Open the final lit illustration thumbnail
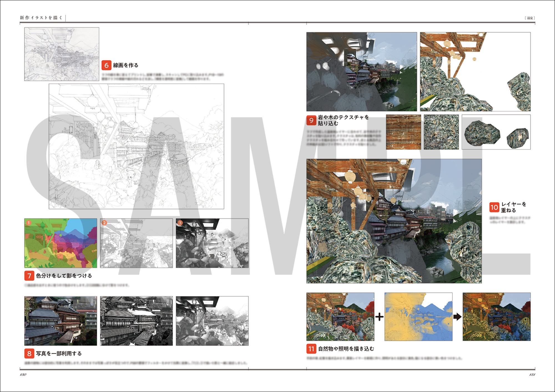The width and height of the screenshot is (555, 392). (x=496, y=316)
